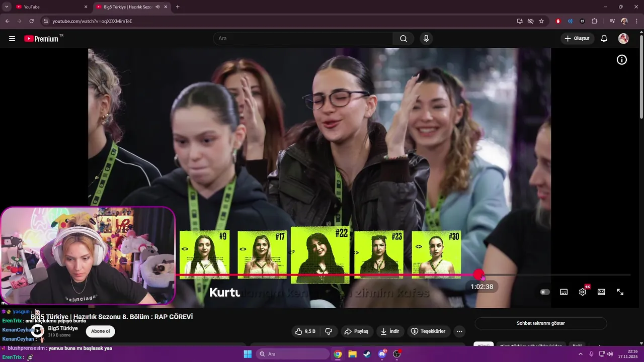This screenshot has width=644, height=362.
Task: Show video info card icon
Action: (622, 60)
